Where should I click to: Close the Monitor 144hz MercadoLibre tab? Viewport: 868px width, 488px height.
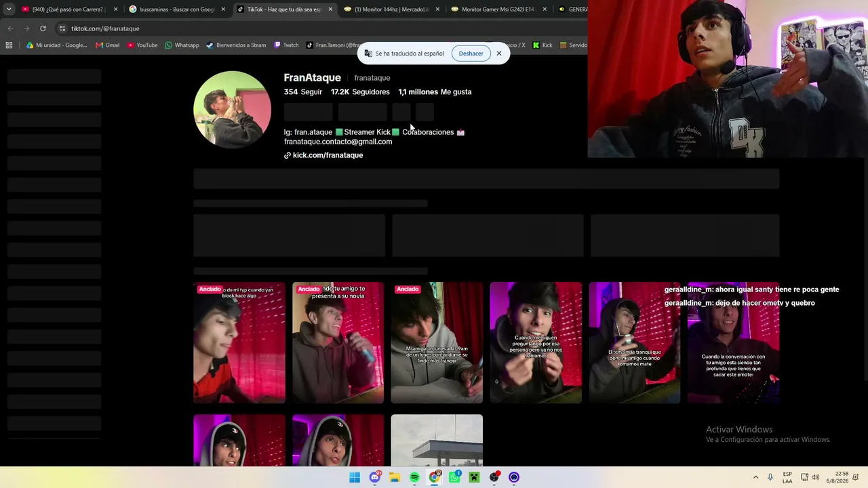coord(437,9)
